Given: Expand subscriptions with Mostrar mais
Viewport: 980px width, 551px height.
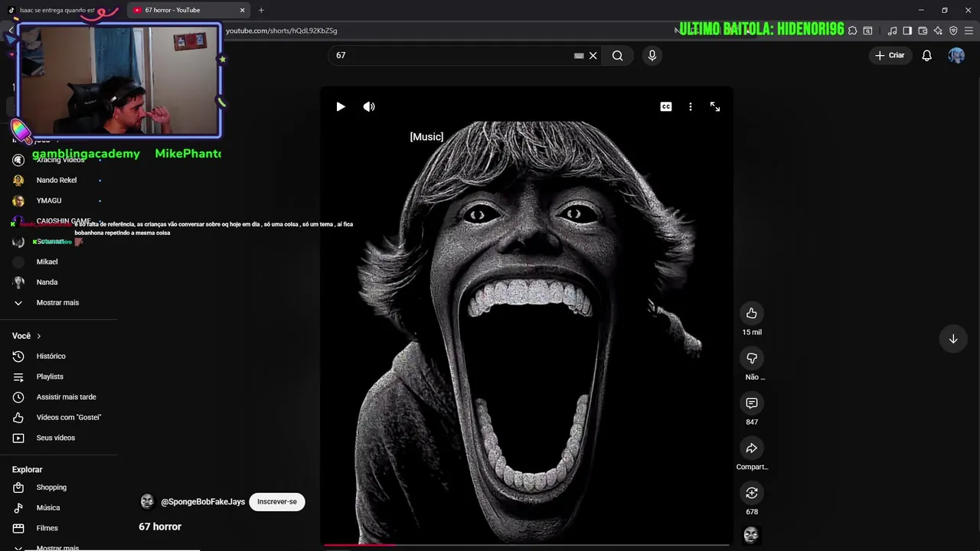Looking at the screenshot, I should click(57, 302).
